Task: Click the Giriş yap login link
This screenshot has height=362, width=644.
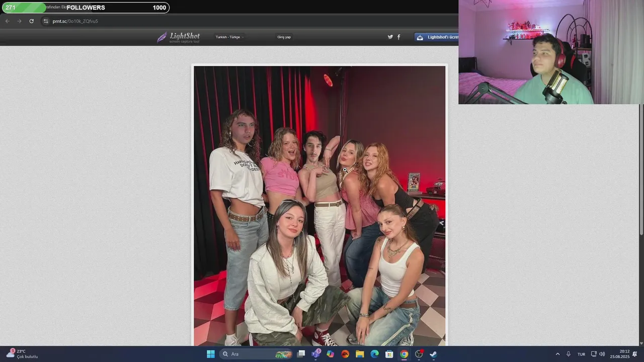Action: point(284,37)
